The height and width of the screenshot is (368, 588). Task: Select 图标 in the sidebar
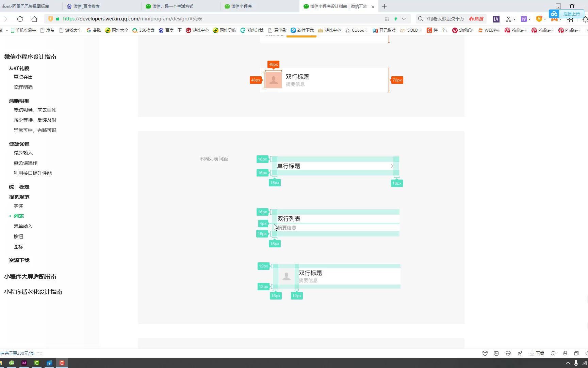tap(18, 247)
